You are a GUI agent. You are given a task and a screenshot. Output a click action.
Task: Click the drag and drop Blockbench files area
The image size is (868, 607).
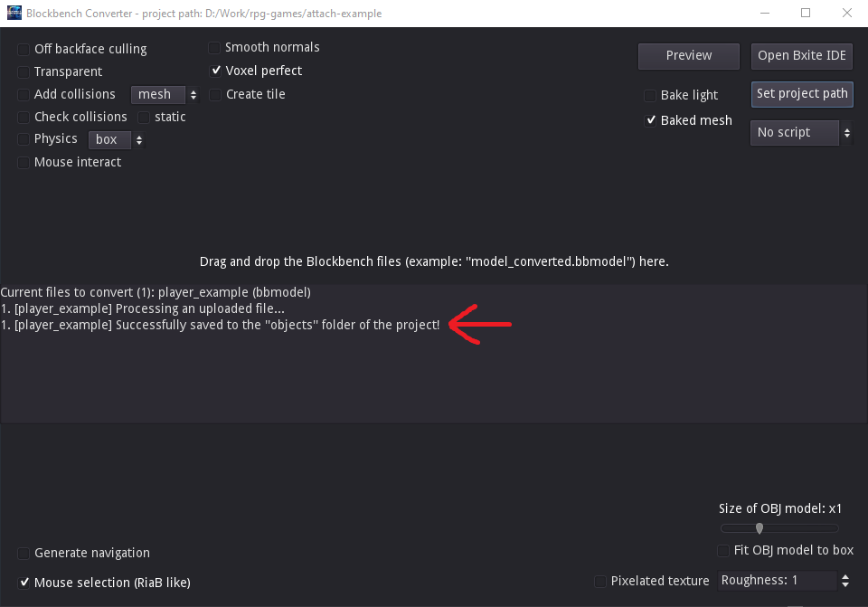pos(434,261)
